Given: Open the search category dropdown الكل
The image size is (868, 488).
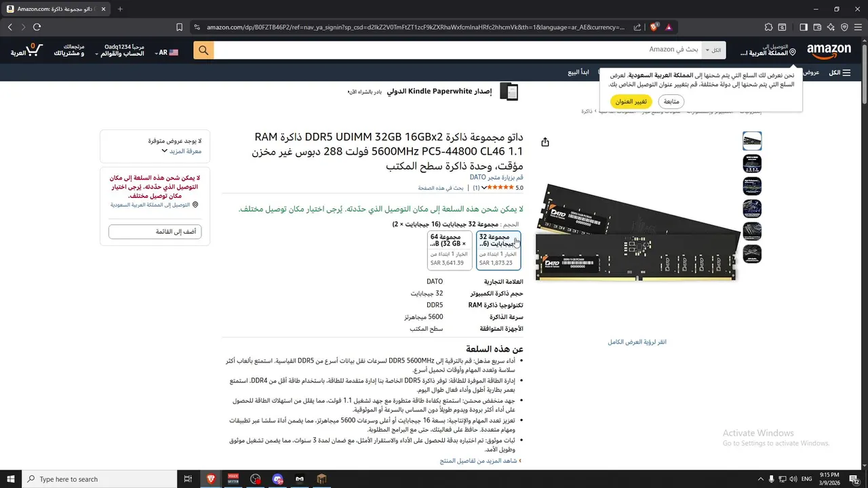Looking at the screenshot, I should pos(714,50).
